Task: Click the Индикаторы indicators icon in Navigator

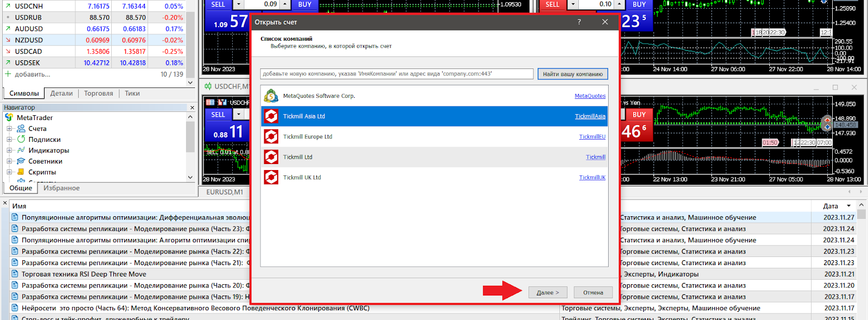Action: (21, 150)
